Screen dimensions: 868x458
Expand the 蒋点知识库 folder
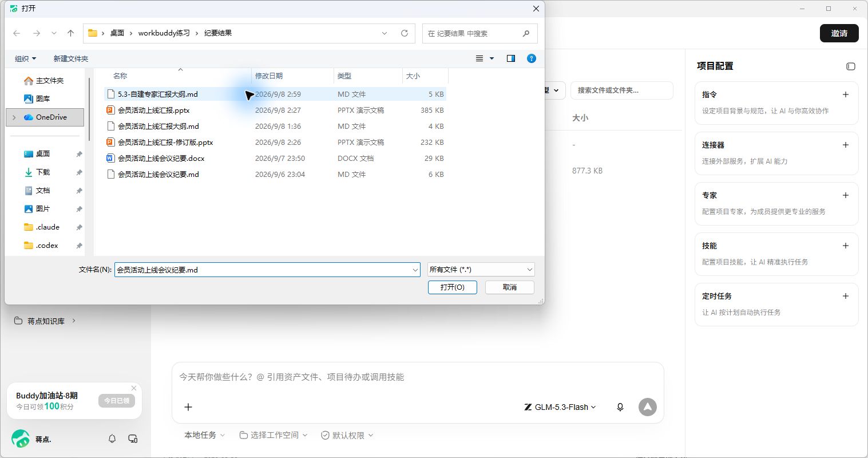74,321
